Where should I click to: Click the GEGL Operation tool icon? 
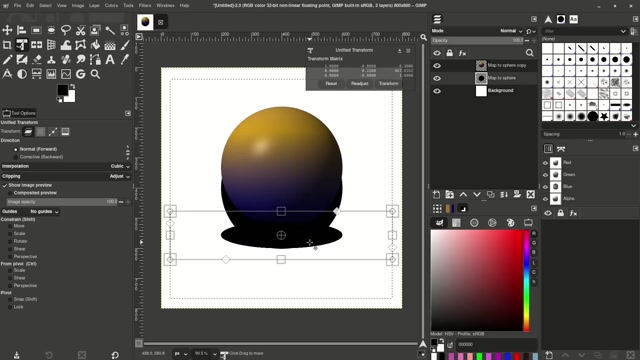pos(80,74)
